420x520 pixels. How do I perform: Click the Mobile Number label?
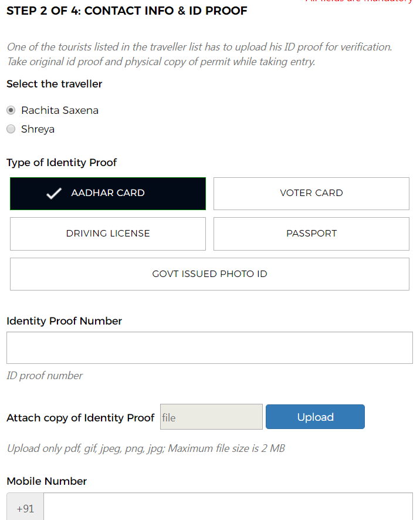pyautogui.click(x=47, y=481)
